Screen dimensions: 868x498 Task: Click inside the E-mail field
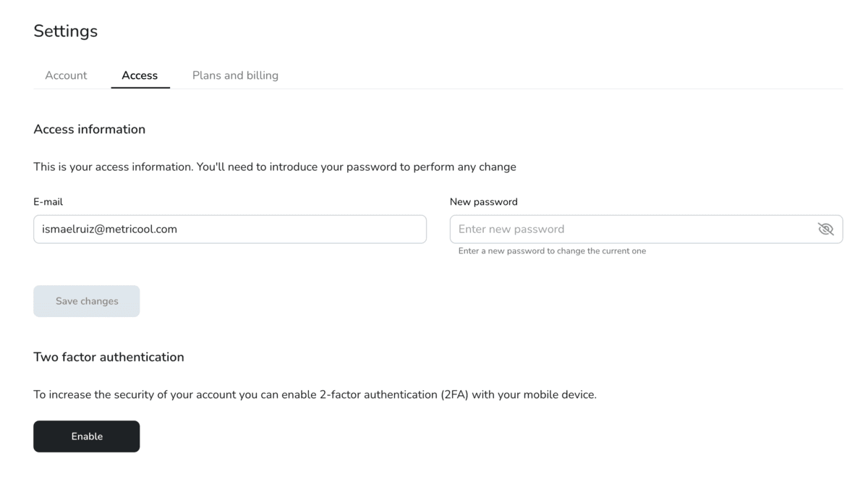point(229,229)
